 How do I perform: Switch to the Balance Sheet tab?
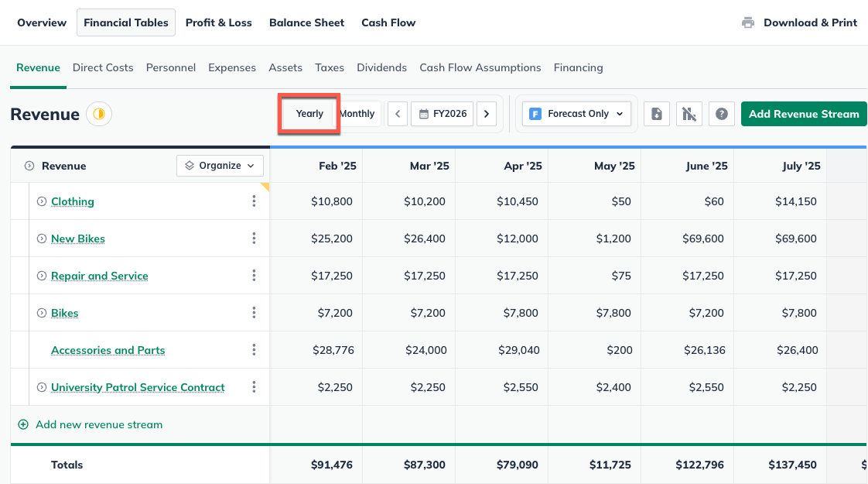306,22
